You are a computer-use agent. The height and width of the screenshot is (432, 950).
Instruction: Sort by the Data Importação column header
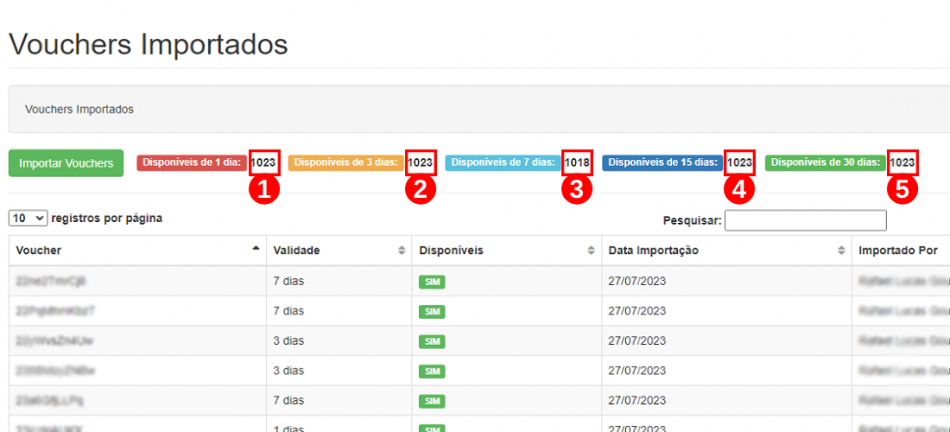726,250
